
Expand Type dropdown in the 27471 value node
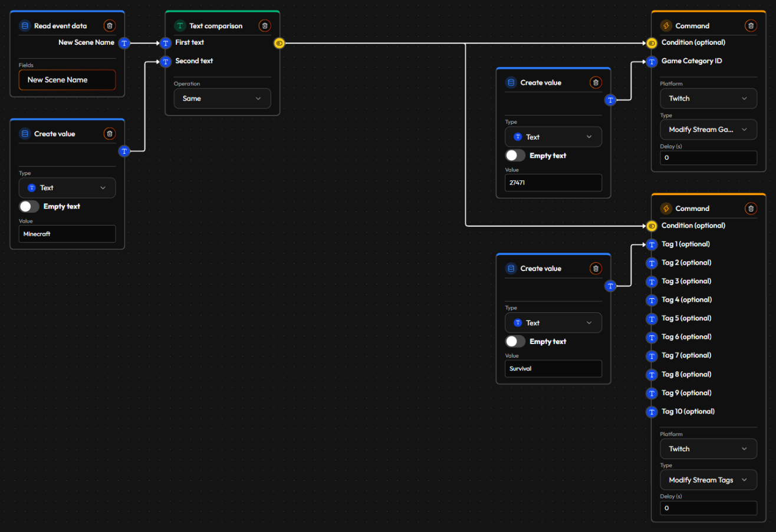coord(553,137)
